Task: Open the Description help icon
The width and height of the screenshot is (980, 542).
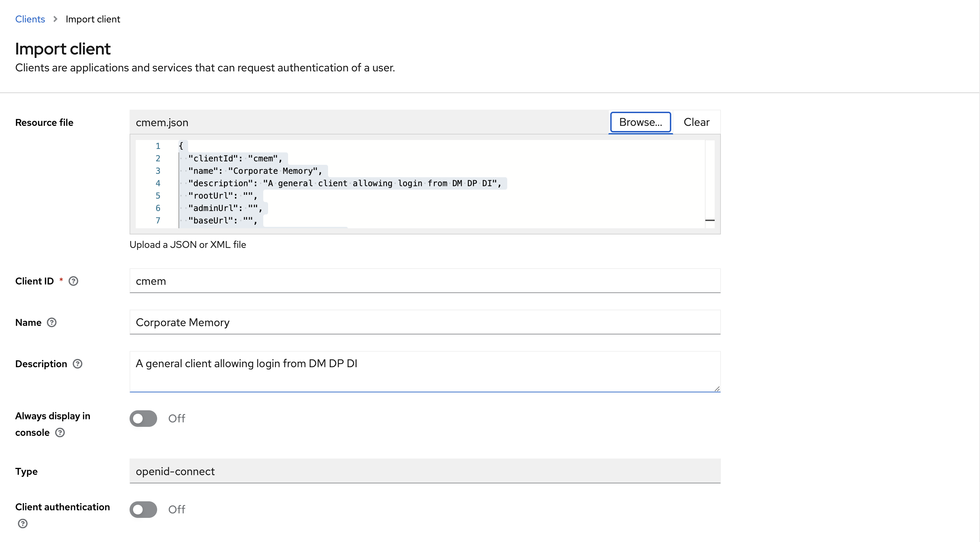Action: [x=78, y=364]
